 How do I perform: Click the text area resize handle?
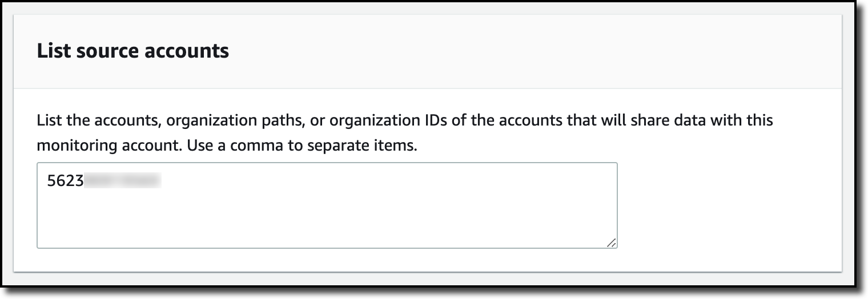click(x=611, y=243)
